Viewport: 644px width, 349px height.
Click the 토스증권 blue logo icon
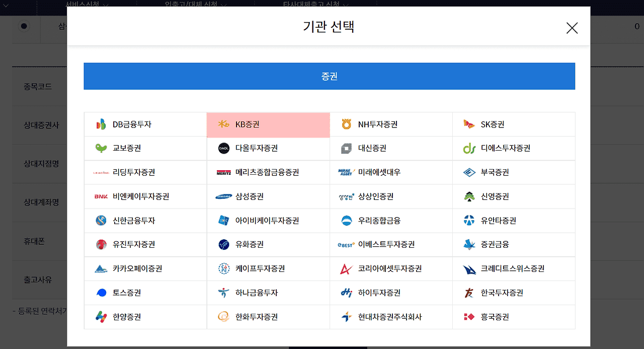pos(101,293)
